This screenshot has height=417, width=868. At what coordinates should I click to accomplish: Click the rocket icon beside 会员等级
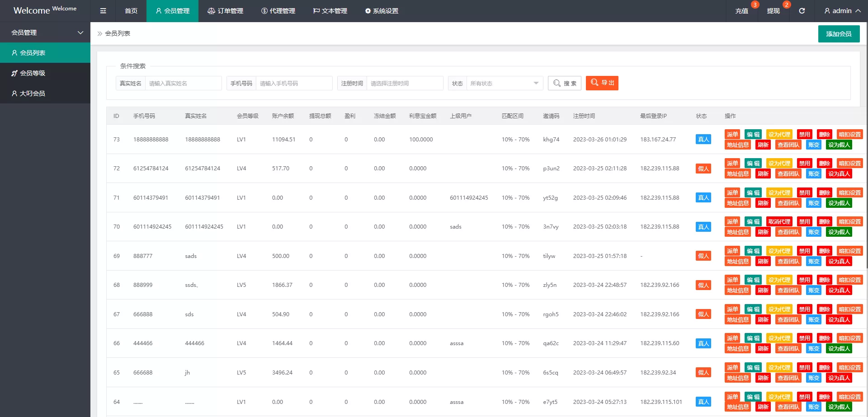tap(14, 73)
